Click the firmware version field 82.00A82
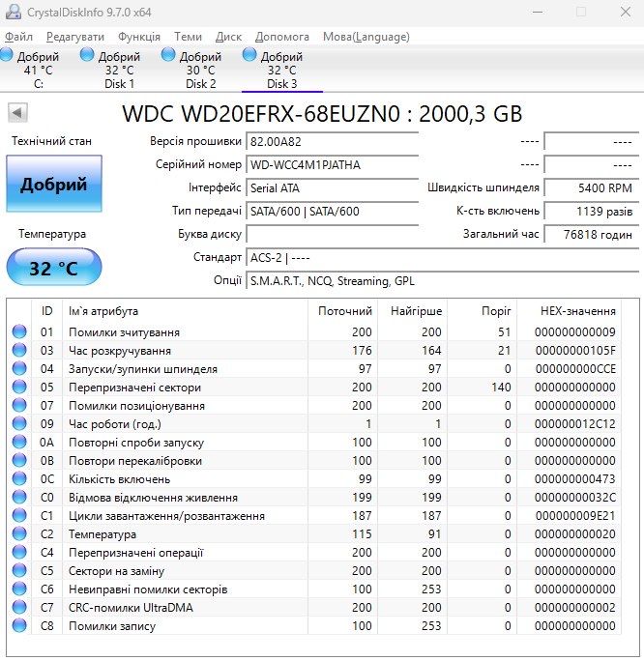The image size is (644, 661). pos(333,141)
